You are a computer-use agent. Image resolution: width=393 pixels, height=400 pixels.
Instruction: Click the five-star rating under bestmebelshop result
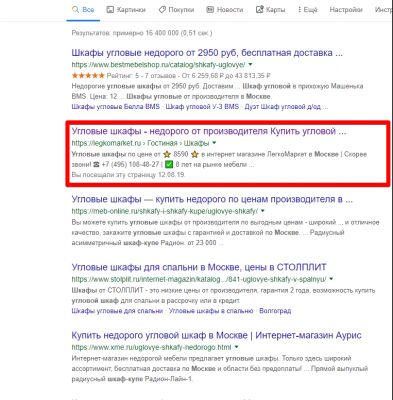88,76
